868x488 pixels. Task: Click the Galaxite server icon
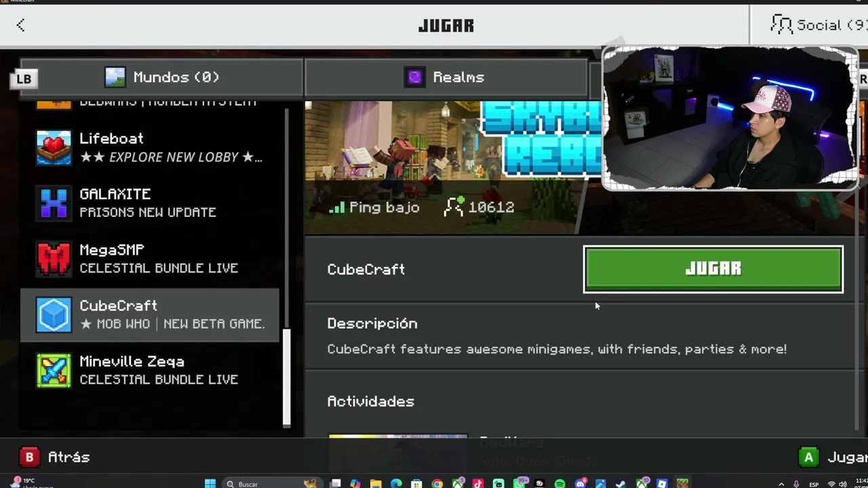(x=54, y=203)
